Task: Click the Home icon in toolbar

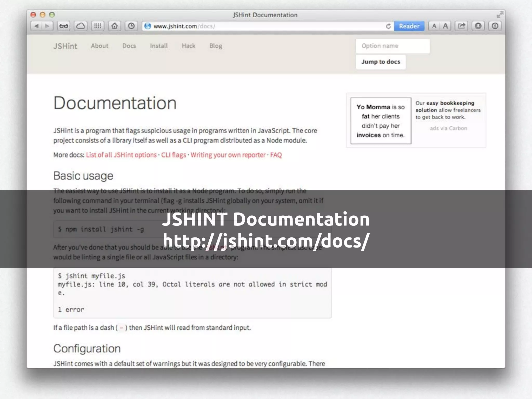Action: [x=115, y=26]
